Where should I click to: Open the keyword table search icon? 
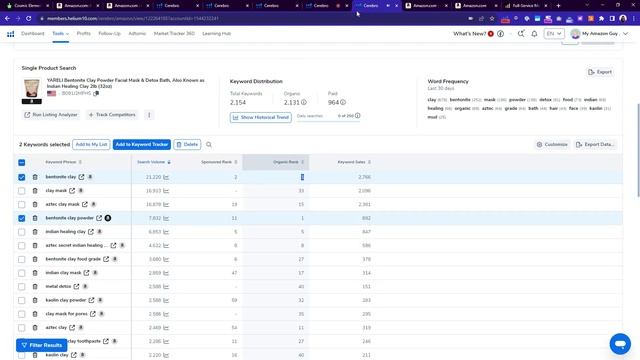(209, 144)
